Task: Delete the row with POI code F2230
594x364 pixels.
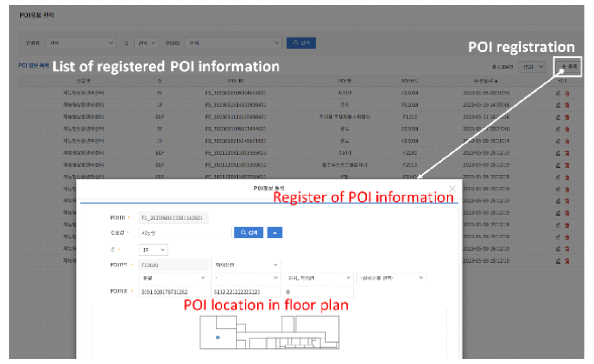Action: pos(567,153)
